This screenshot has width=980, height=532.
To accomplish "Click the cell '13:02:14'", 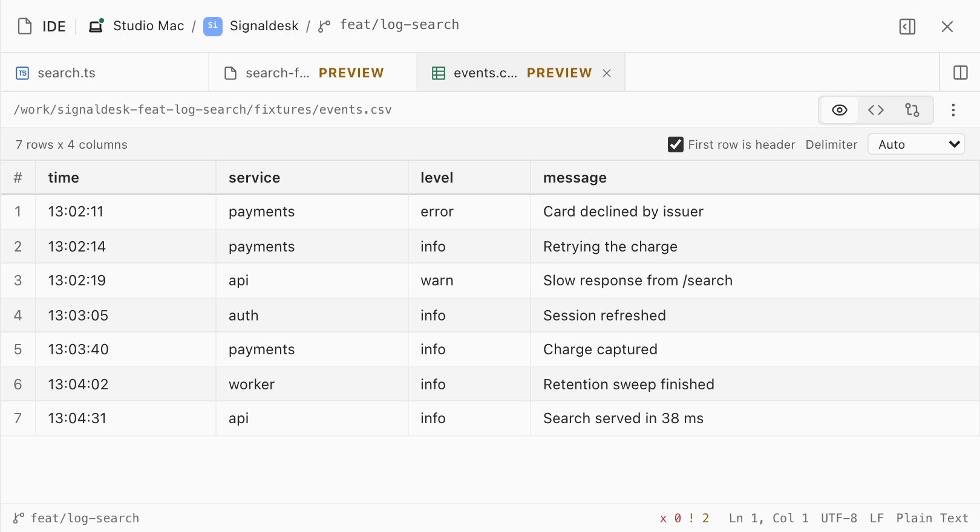I will 126,247.
